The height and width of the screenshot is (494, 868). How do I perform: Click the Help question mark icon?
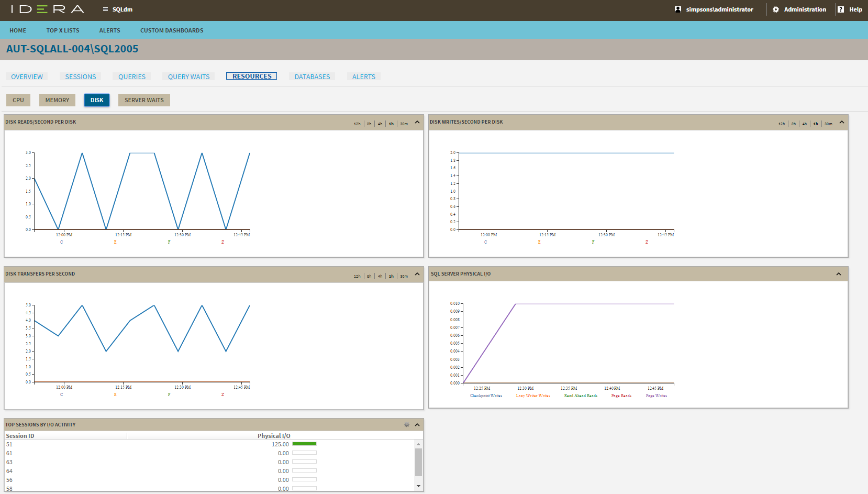tap(841, 9)
